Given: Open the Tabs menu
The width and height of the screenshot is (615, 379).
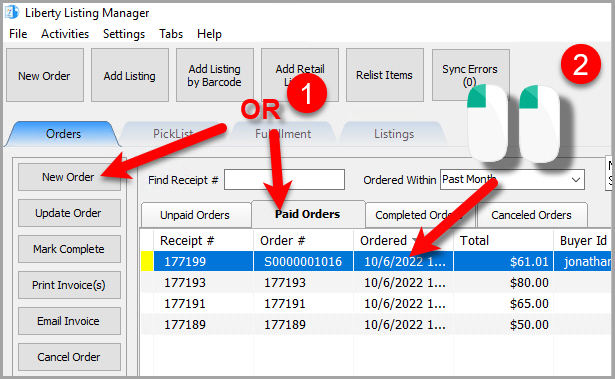Looking at the screenshot, I should (171, 34).
